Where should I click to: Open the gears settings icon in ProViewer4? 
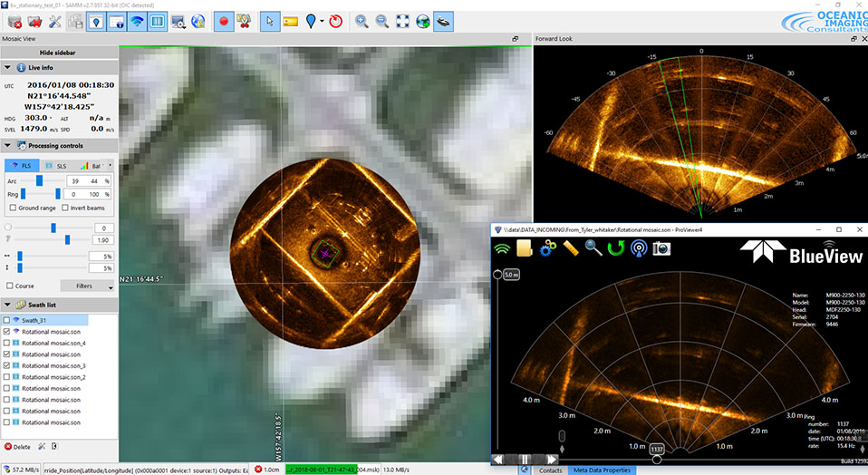[547, 248]
